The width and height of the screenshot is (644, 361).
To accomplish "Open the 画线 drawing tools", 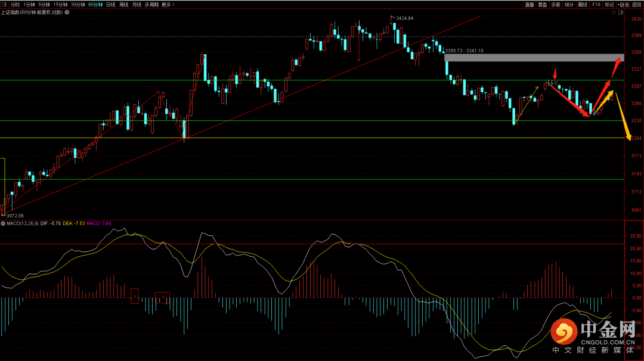I will pos(583,4).
